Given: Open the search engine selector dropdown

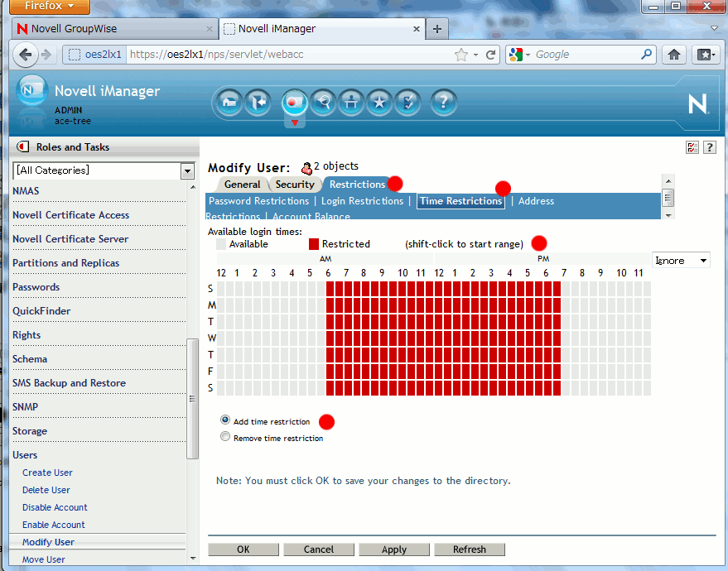Looking at the screenshot, I should coord(519,55).
